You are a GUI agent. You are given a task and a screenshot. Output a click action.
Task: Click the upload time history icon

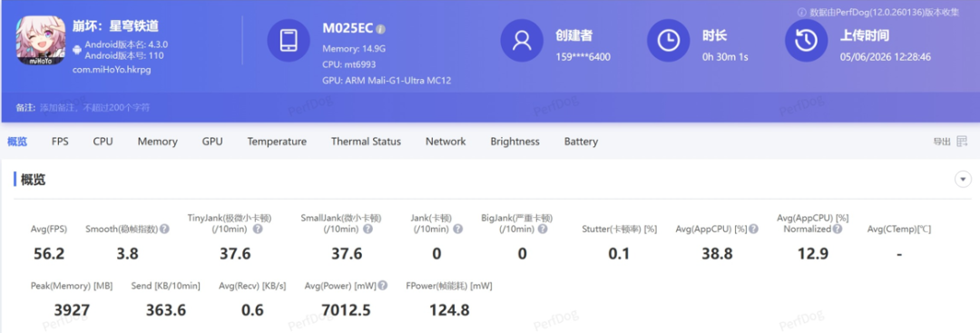pos(807,41)
